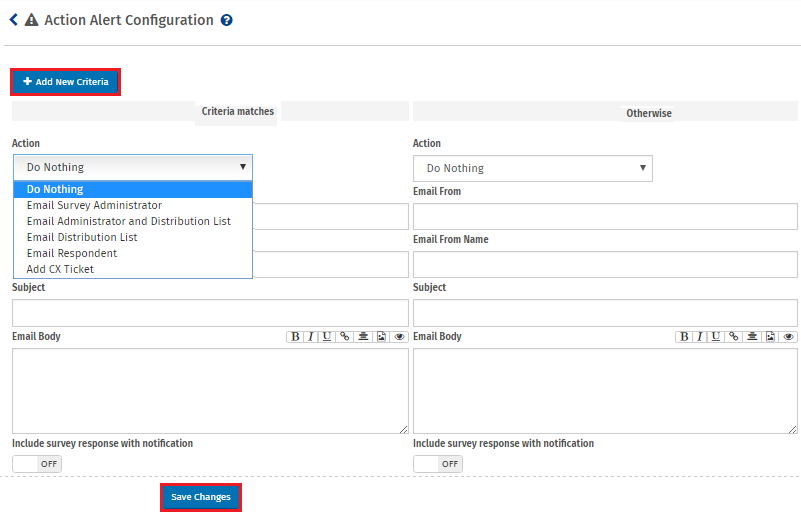801x516 pixels.
Task: Go back using the left chevron arrow
Action: pyautogui.click(x=14, y=20)
